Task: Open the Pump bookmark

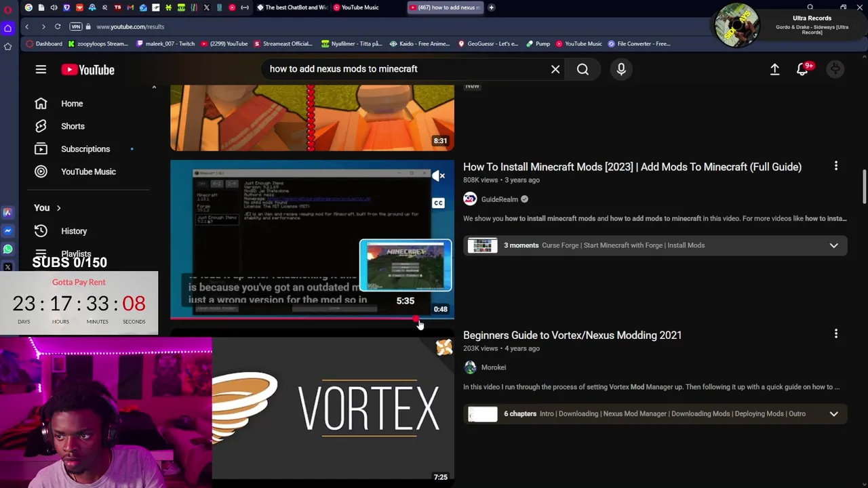Action: [x=538, y=44]
